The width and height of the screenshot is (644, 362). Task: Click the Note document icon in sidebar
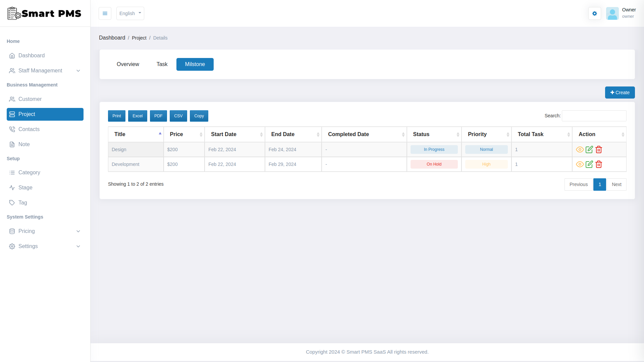(x=12, y=144)
